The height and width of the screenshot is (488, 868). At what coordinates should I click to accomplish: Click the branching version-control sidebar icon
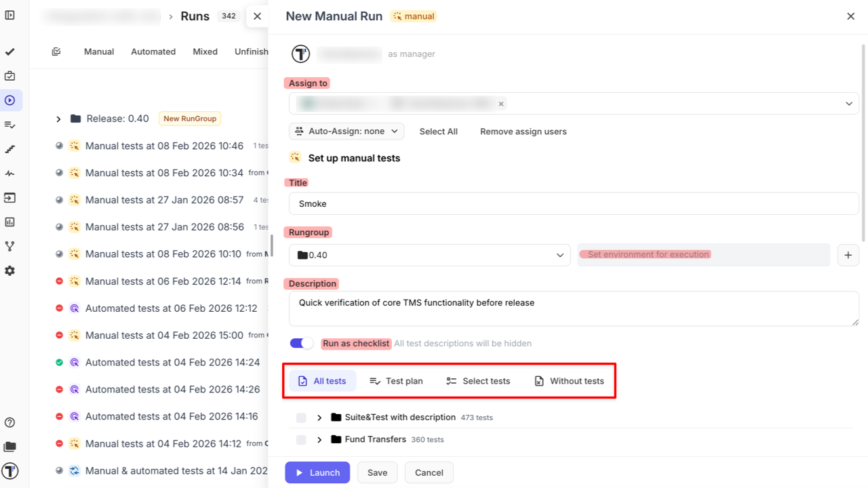[x=10, y=246]
